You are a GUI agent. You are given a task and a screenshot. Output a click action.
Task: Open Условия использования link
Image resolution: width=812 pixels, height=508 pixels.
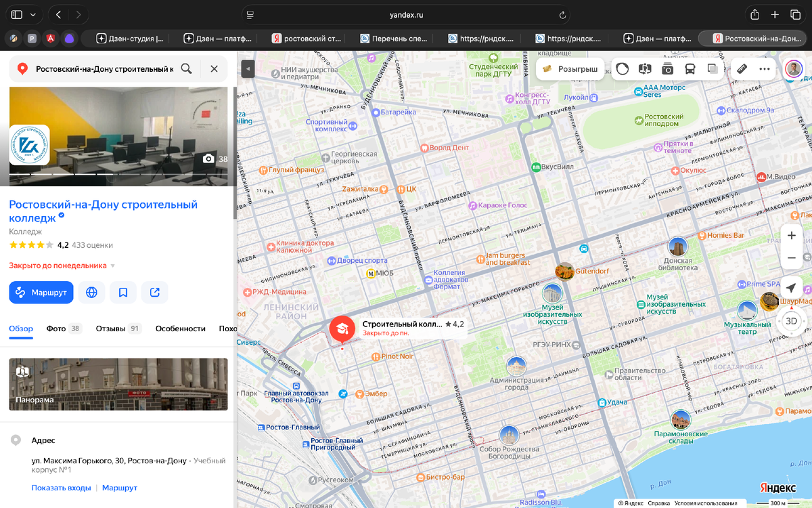pyautogui.click(x=706, y=503)
